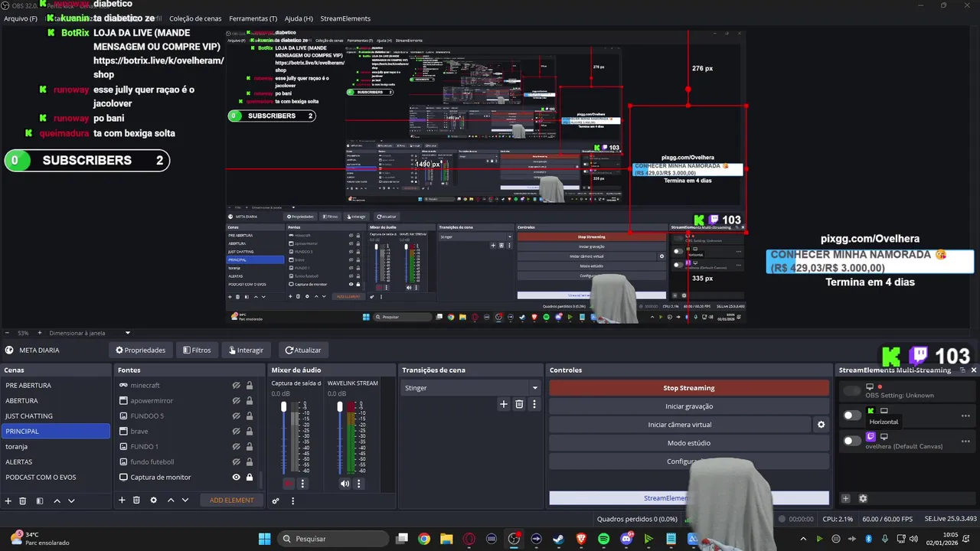Open the Filtros button
The width and height of the screenshot is (980, 551).
click(197, 350)
